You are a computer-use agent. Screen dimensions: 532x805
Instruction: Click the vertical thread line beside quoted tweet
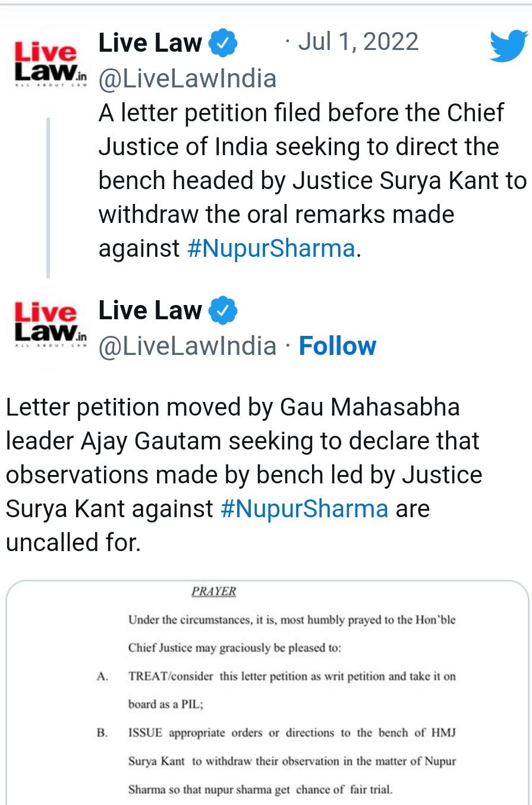click(48, 198)
